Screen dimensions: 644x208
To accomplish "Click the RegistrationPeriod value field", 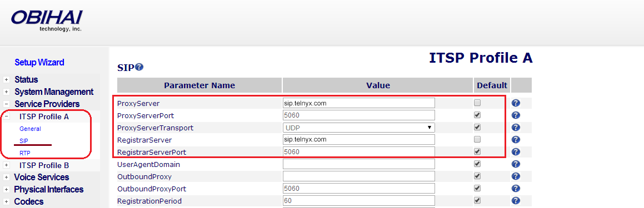I will 358,201.
